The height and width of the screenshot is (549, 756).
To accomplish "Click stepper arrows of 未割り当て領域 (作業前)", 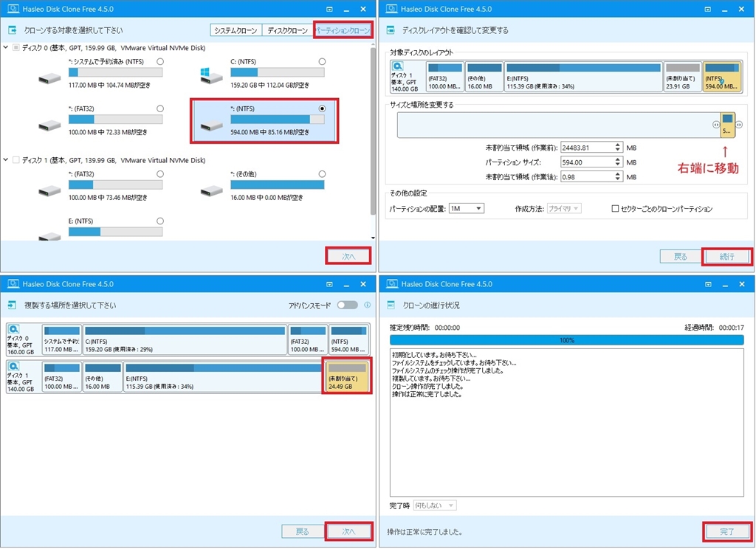I will point(618,148).
